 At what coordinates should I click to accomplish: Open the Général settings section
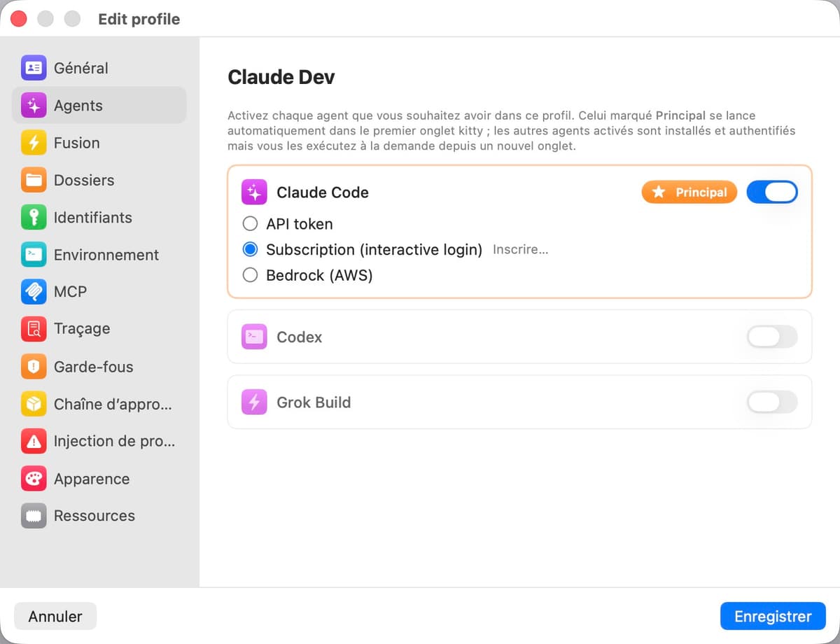coord(99,68)
